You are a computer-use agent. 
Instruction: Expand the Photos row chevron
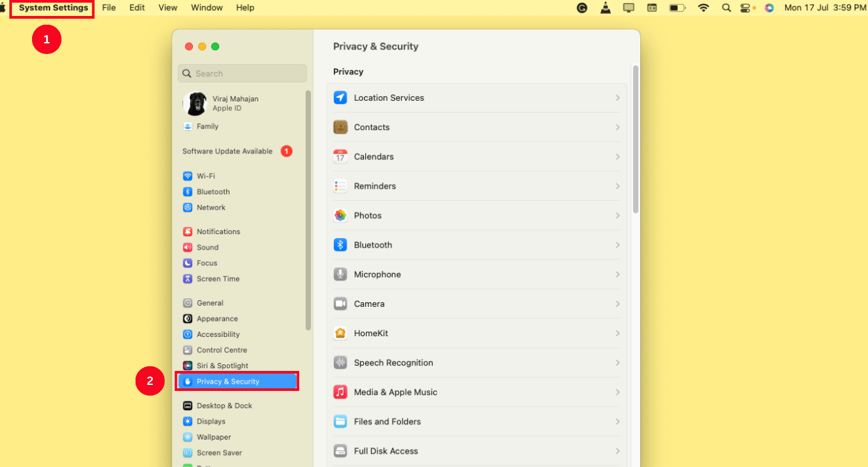click(618, 215)
